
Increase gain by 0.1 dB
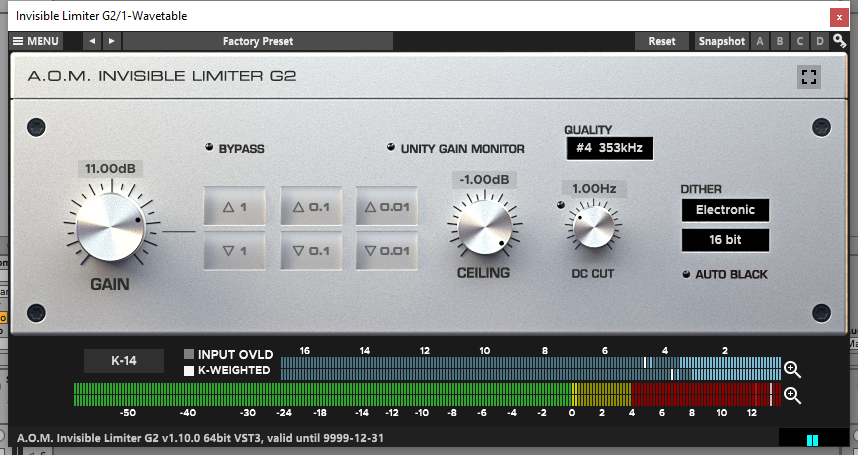311,207
